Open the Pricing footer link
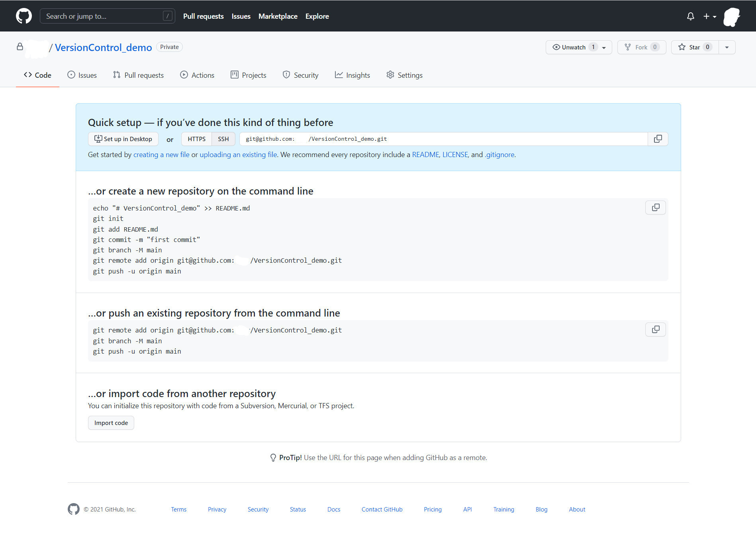Viewport: 756px width, 539px height. point(433,509)
